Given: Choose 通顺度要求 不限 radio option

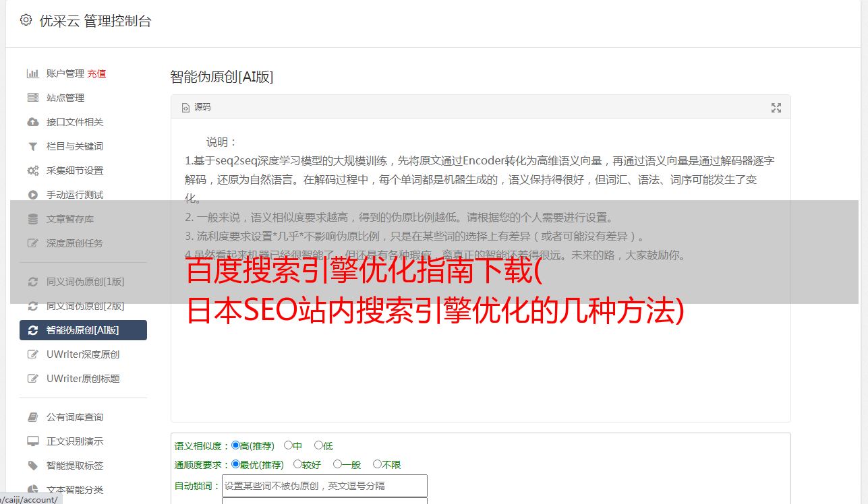Looking at the screenshot, I should tap(377, 464).
